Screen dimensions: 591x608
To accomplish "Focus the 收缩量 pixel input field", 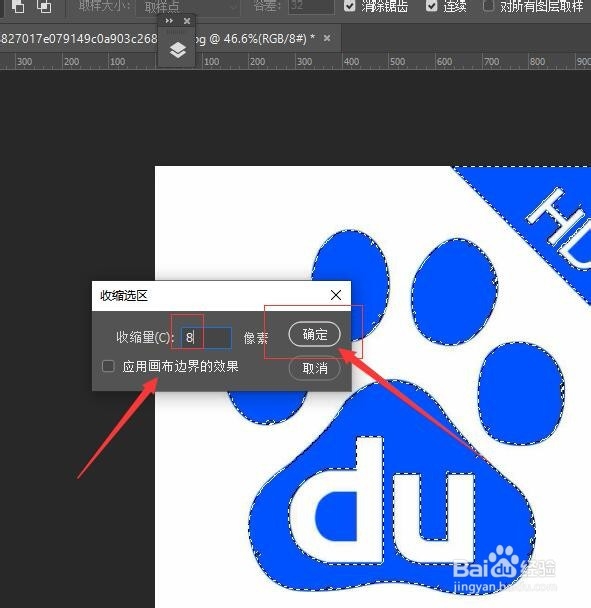I will (206, 337).
